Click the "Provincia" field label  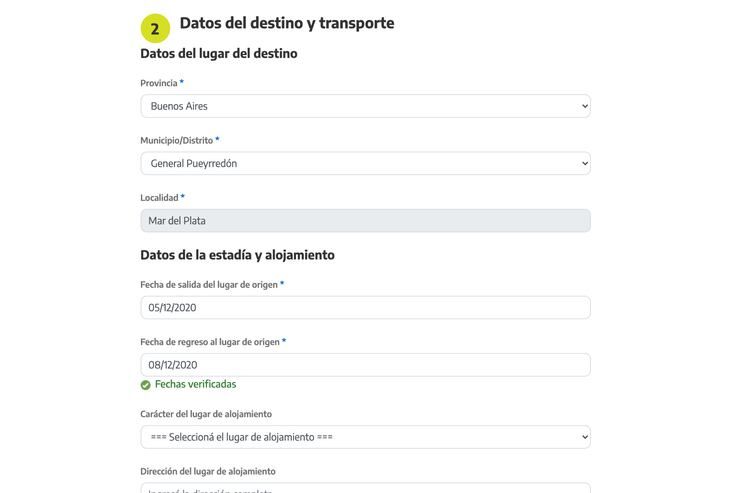pos(159,83)
